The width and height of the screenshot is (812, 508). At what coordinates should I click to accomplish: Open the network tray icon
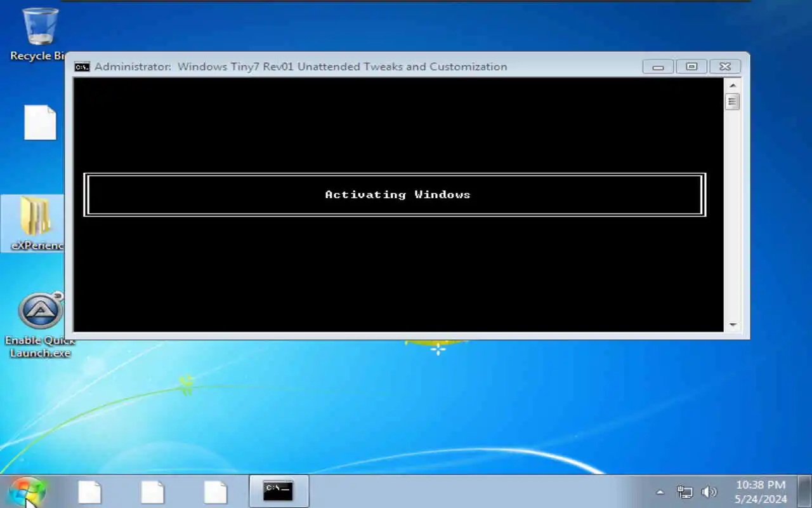[x=684, y=492]
